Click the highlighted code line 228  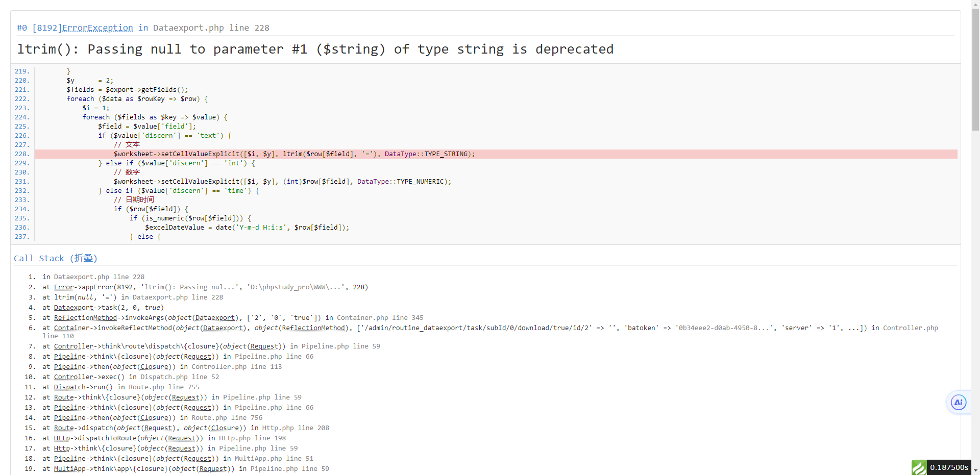(496, 154)
